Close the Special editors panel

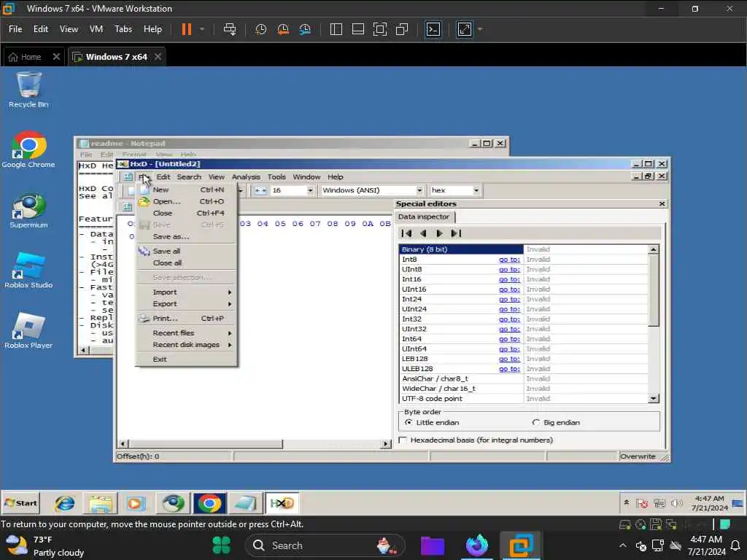(662, 204)
